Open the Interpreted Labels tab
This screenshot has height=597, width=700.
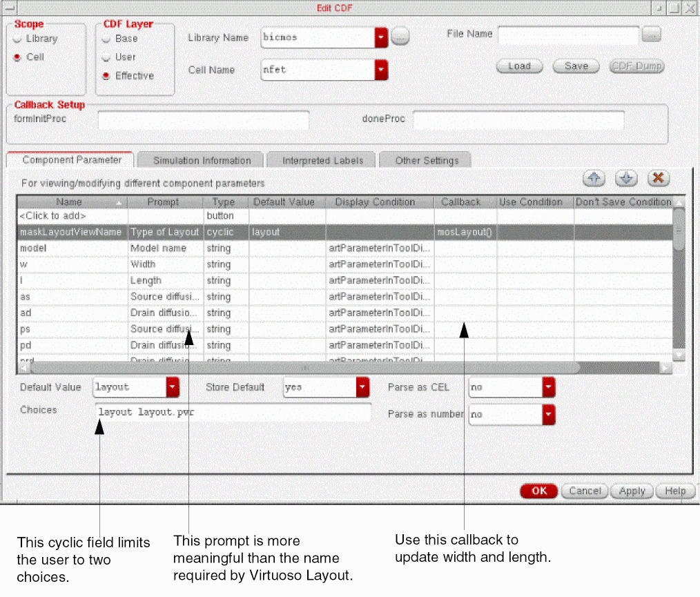click(322, 160)
